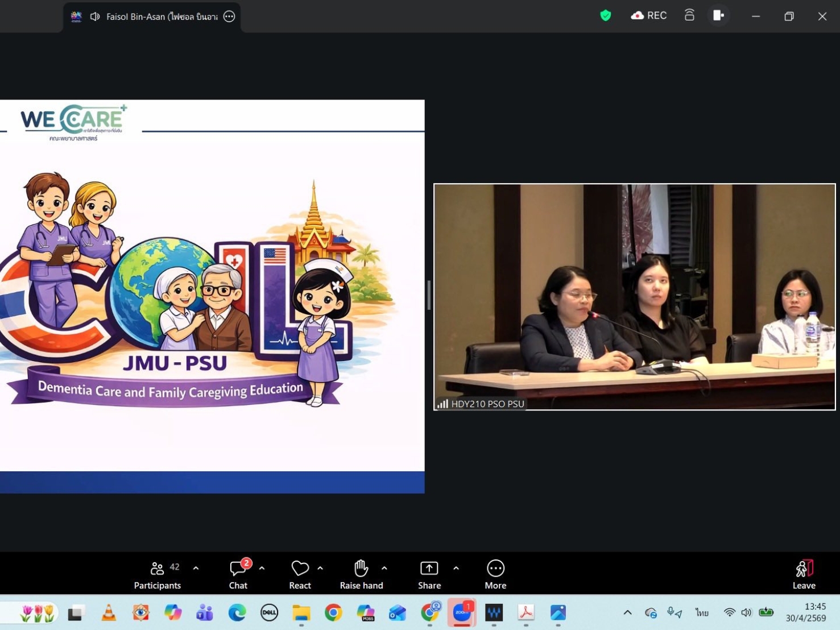Image resolution: width=840 pixels, height=630 pixels.
Task: Expand the Chat options arrow
Action: point(262,568)
